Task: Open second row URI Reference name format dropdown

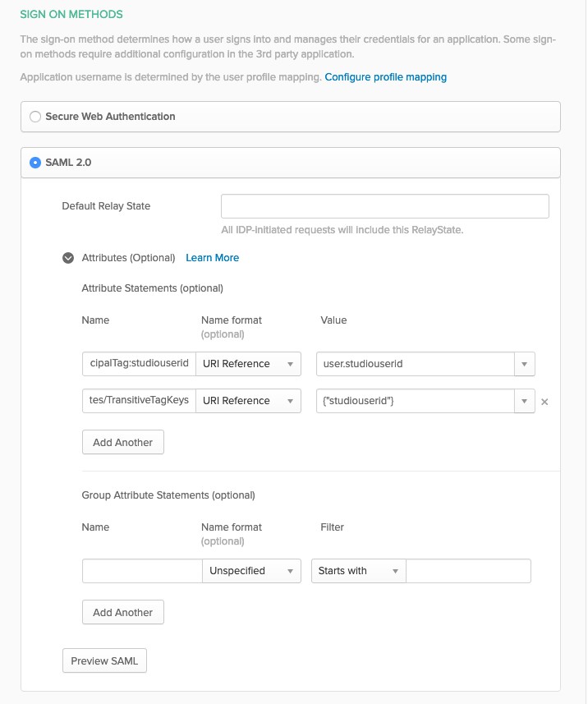Action: pyautogui.click(x=248, y=401)
